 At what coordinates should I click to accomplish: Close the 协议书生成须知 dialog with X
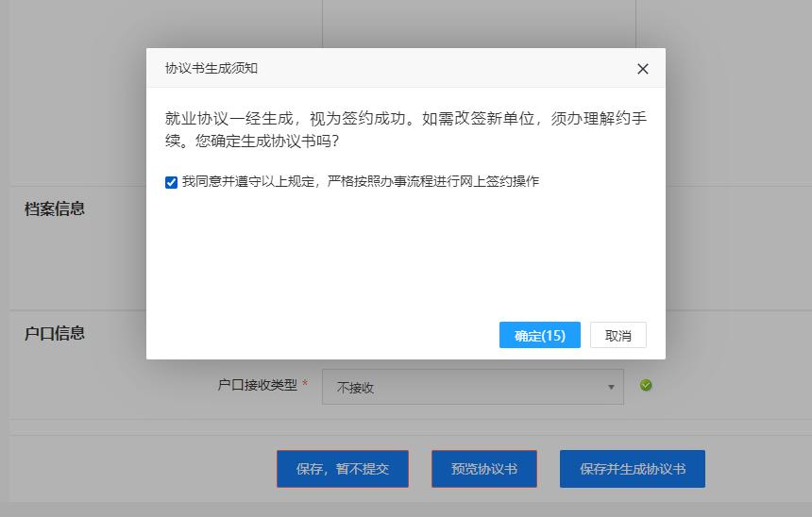point(643,69)
